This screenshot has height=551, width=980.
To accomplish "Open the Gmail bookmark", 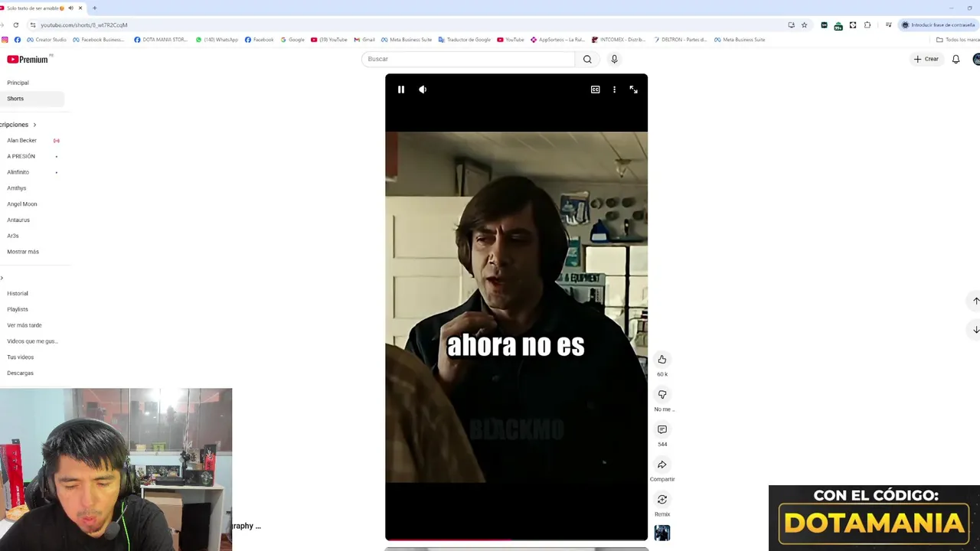I will (364, 40).
